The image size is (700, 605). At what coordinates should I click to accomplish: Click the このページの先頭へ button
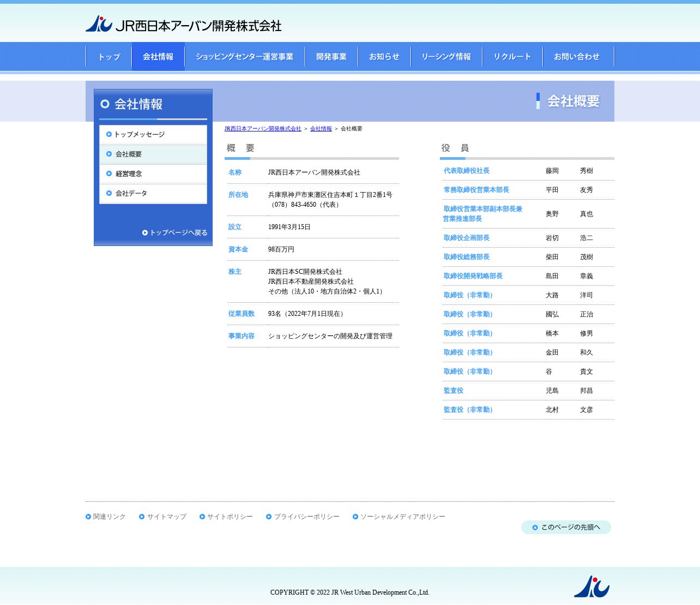coord(566,528)
